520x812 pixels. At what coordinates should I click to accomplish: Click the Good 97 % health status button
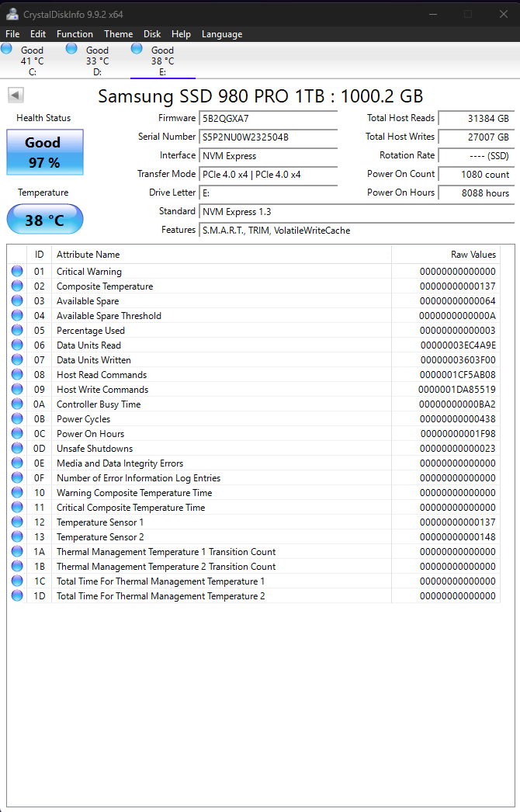coord(44,152)
